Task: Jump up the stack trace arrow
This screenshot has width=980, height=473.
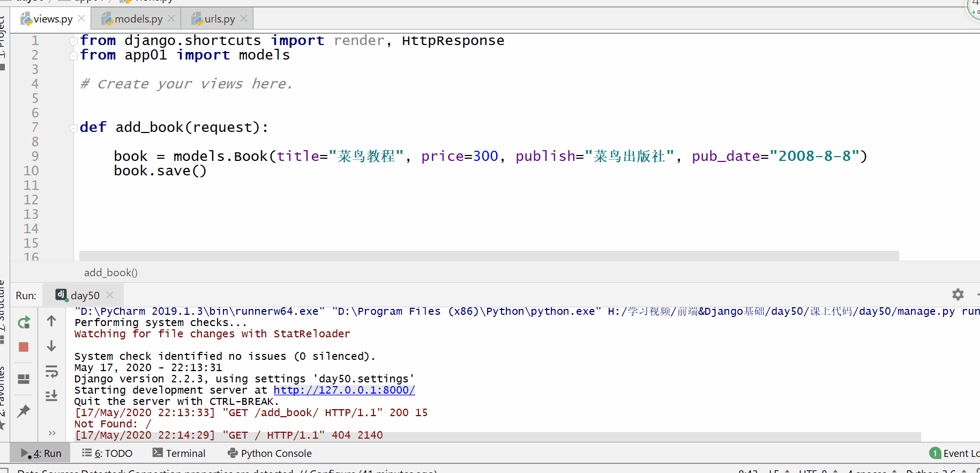Action: pyautogui.click(x=51, y=321)
